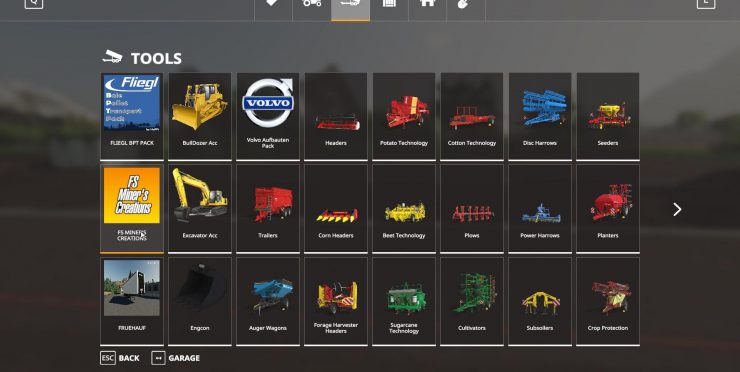Select the Seeders category tile
The image size is (740, 372).
tap(607, 116)
